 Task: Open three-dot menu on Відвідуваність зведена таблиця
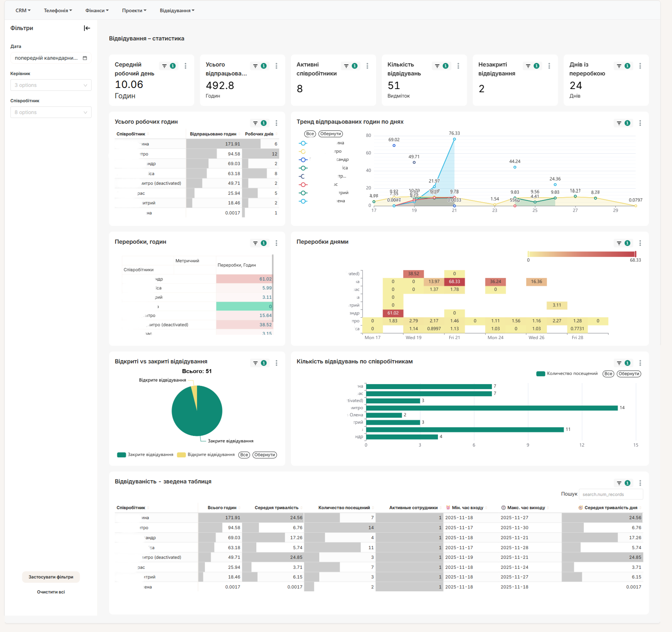(x=640, y=483)
